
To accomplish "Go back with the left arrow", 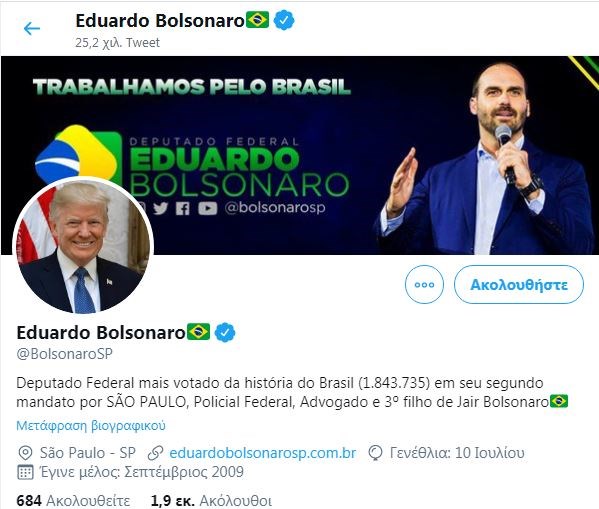I will pyautogui.click(x=32, y=28).
